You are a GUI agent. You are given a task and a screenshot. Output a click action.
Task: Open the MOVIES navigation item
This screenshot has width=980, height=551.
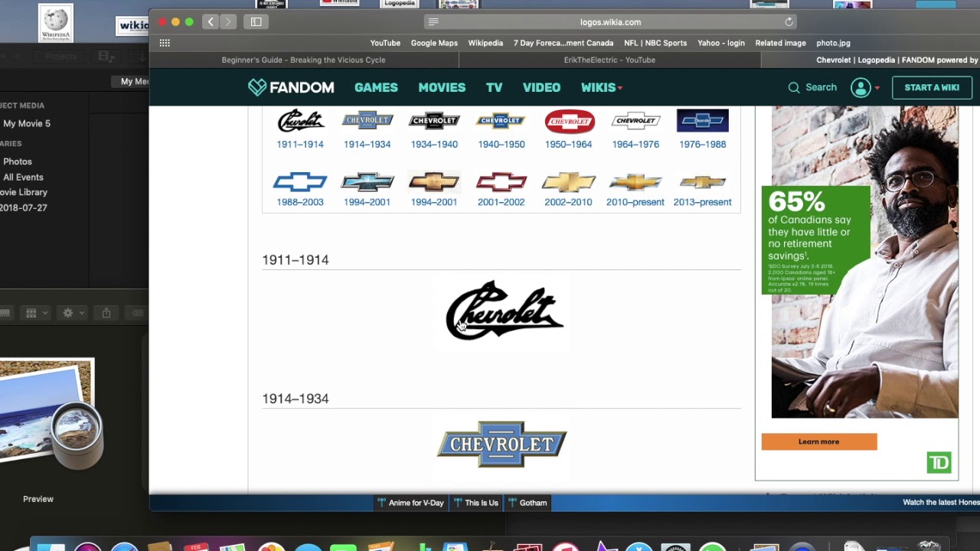[442, 87]
